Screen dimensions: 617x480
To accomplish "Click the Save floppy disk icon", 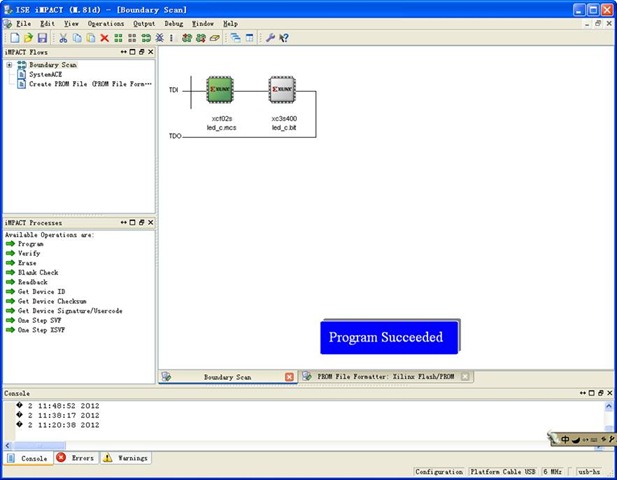I will [41, 37].
